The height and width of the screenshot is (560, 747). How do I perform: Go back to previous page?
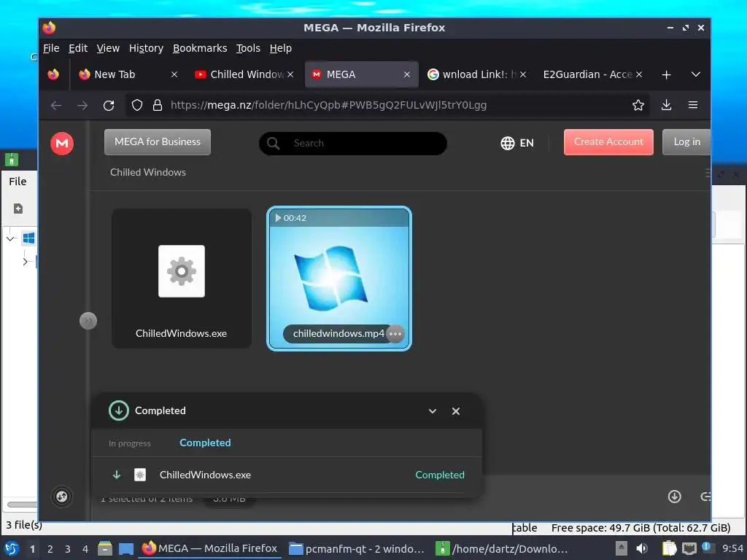click(x=56, y=105)
